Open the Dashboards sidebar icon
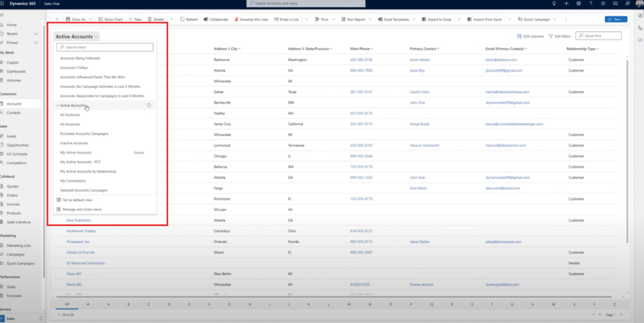Screen dimensions: 644x323 tap(4, 72)
